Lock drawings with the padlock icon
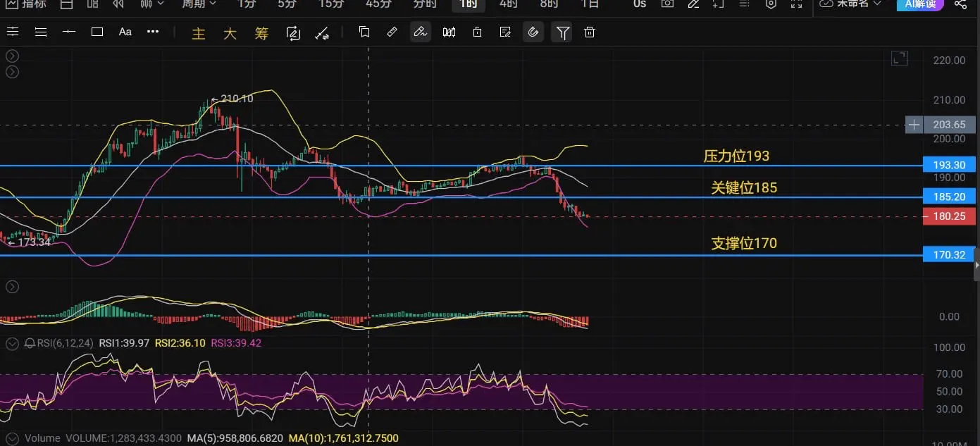 (x=477, y=32)
